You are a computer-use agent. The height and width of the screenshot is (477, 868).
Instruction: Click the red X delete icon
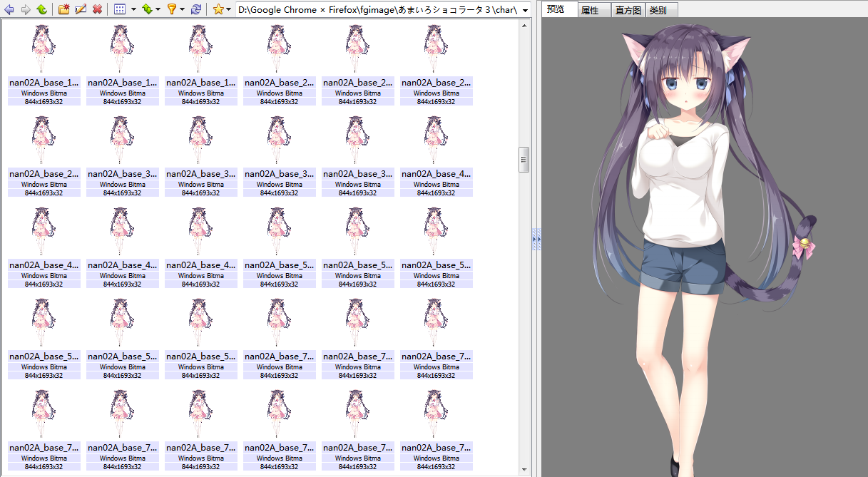97,10
